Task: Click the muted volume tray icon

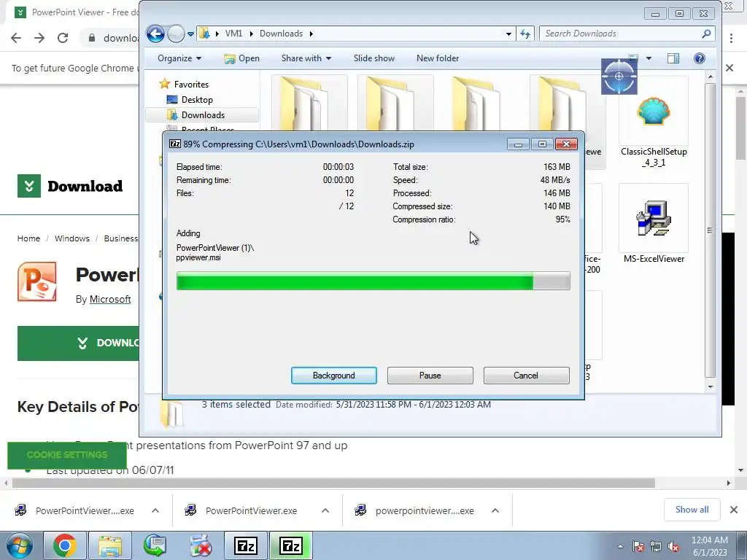Action: (x=673, y=547)
